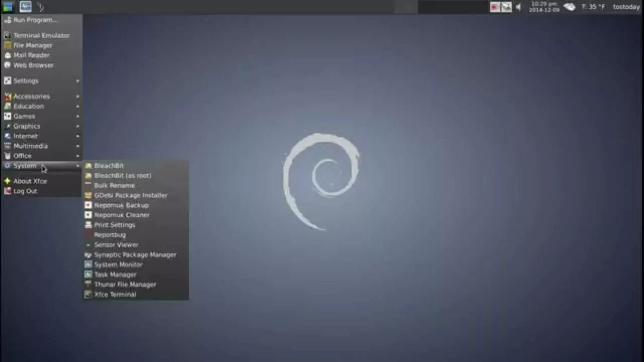Launch Synaptic Package Manager
The image size is (644, 362).
click(136, 255)
